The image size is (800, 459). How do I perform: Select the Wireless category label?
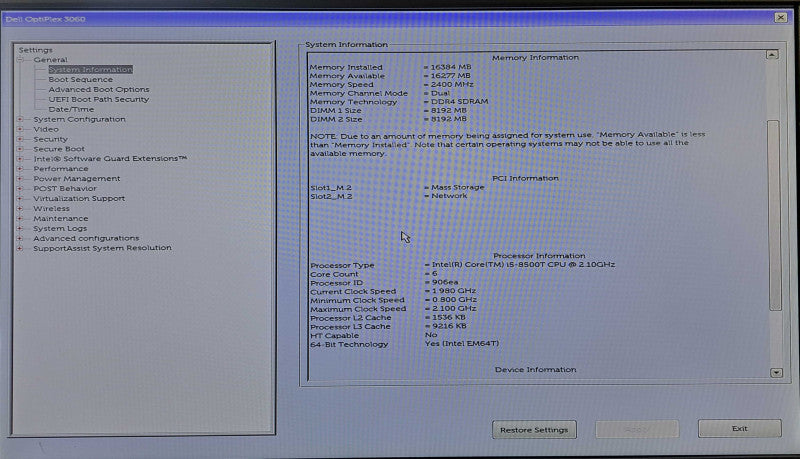[x=52, y=209]
